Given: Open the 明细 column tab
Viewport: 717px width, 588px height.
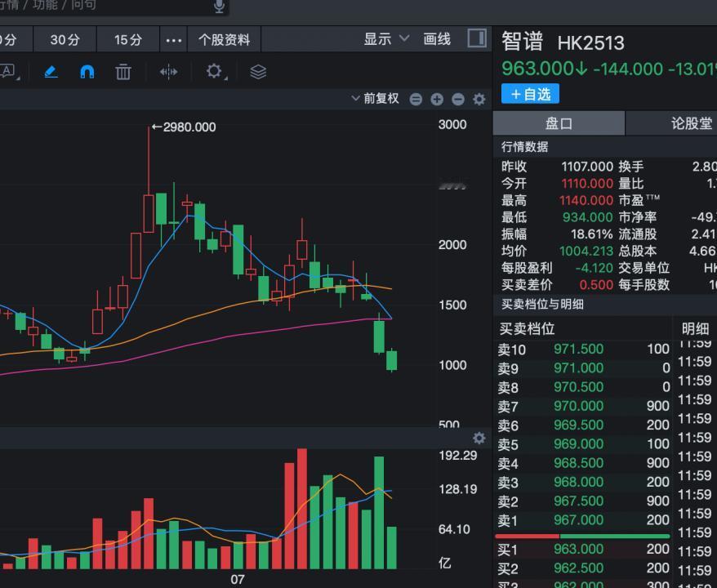Looking at the screenshot, I should (695, 328).
